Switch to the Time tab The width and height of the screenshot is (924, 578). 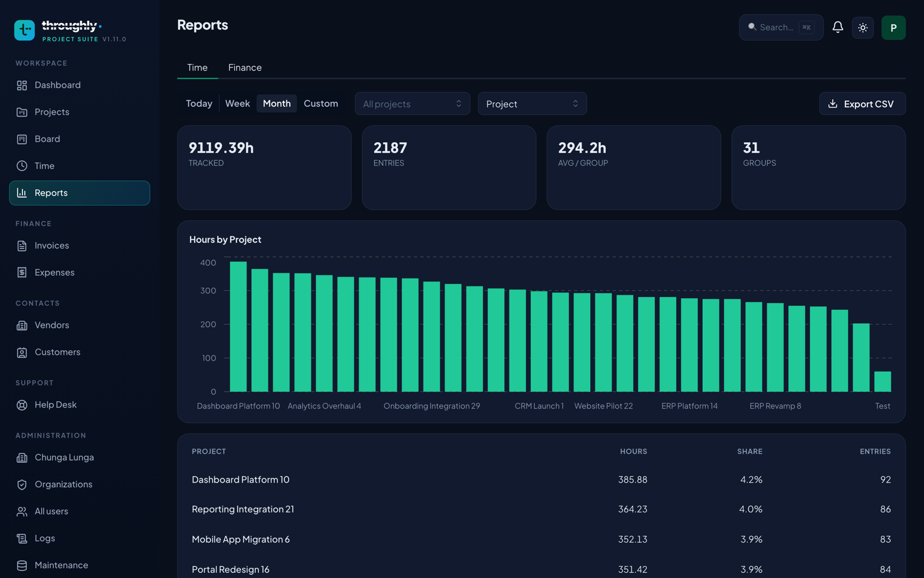198,68
